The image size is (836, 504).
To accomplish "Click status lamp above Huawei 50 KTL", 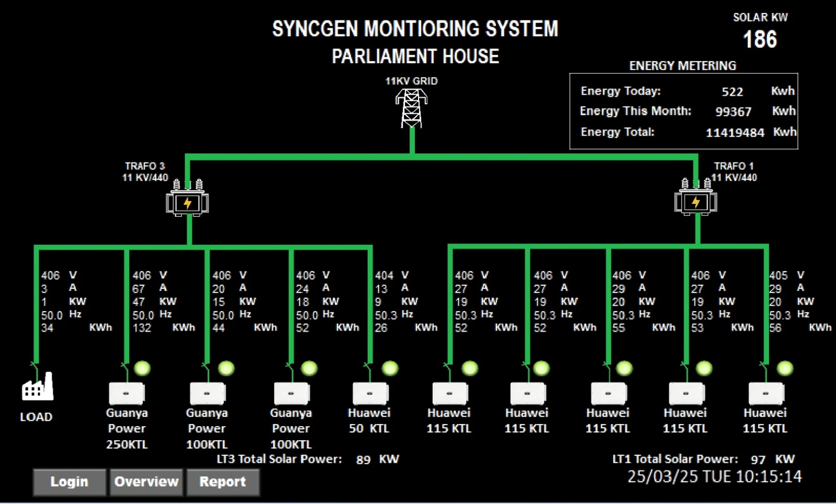I will (x=390, y=368).
